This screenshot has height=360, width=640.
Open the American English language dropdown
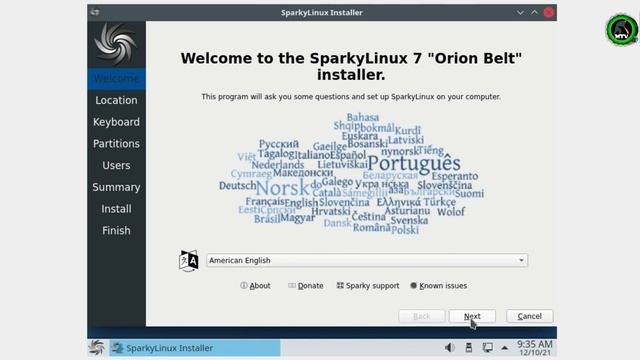click(x=367, y=260)
